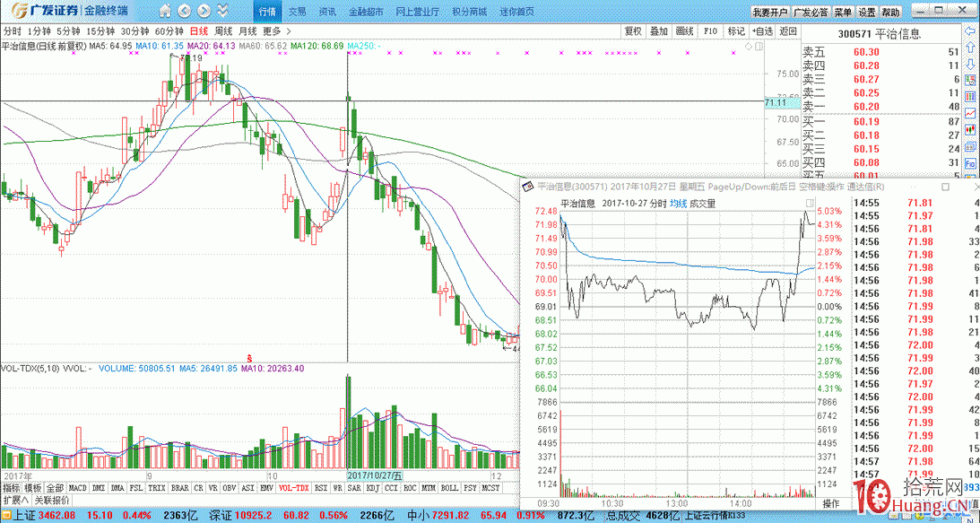Open the multi-column bars icon in right sidebar

(x=971, y=96)
